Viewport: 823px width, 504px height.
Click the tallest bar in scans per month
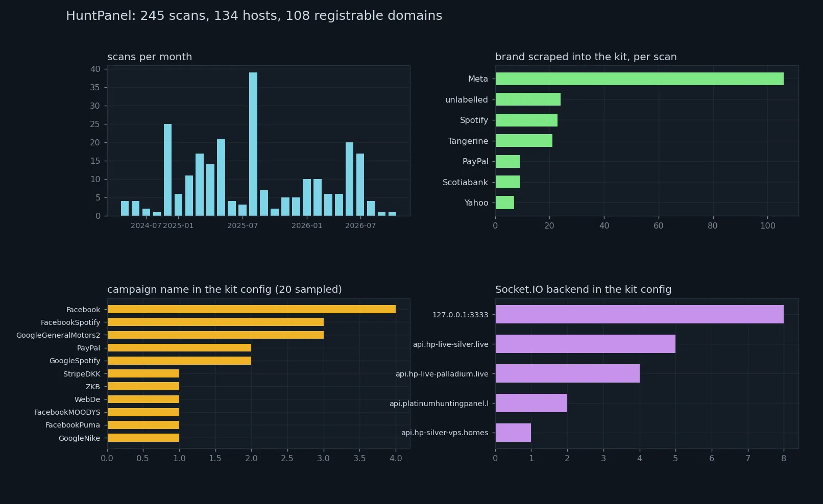click(x=253, y=144)
